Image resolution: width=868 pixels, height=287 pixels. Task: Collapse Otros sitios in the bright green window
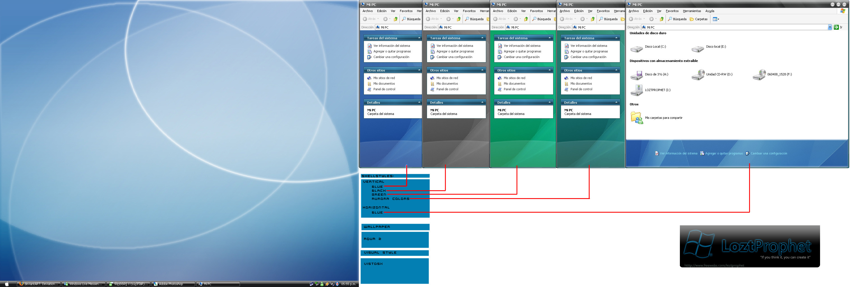550,70
